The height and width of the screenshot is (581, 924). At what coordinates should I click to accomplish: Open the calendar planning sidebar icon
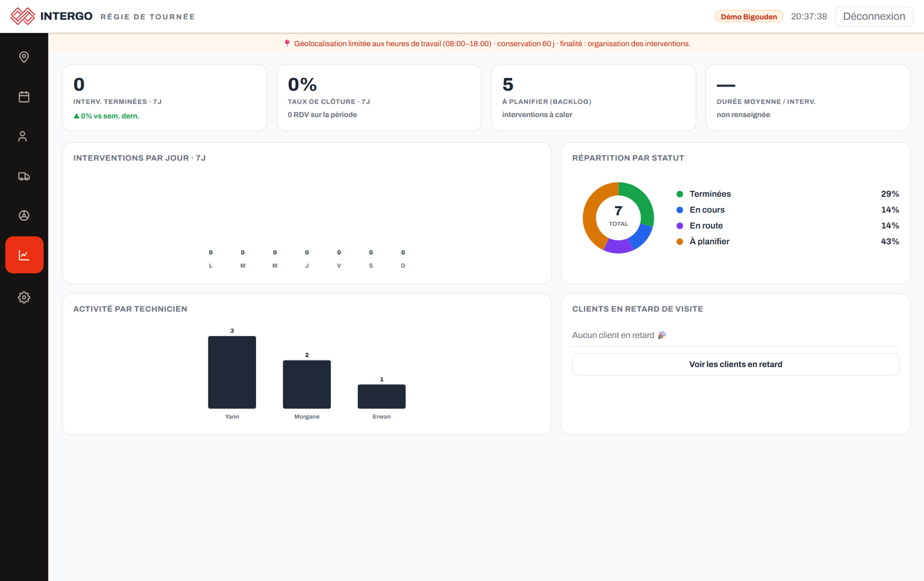(x=24, y=96)
